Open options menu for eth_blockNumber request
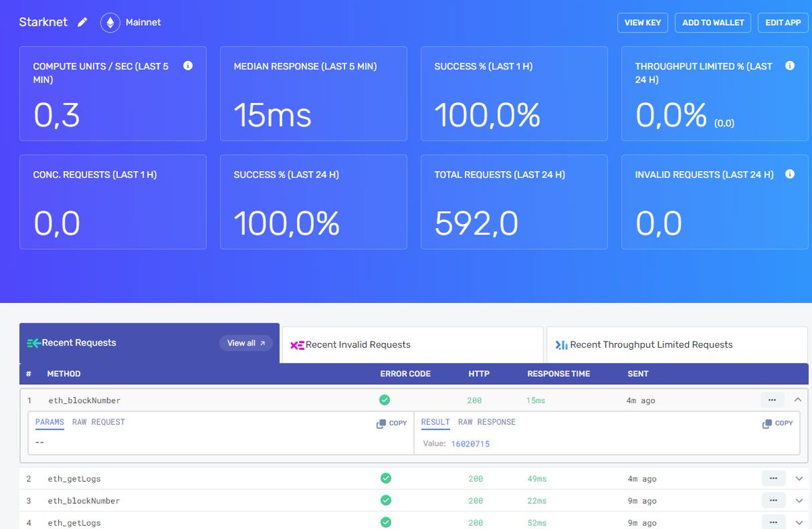 (x=772, y=399)
